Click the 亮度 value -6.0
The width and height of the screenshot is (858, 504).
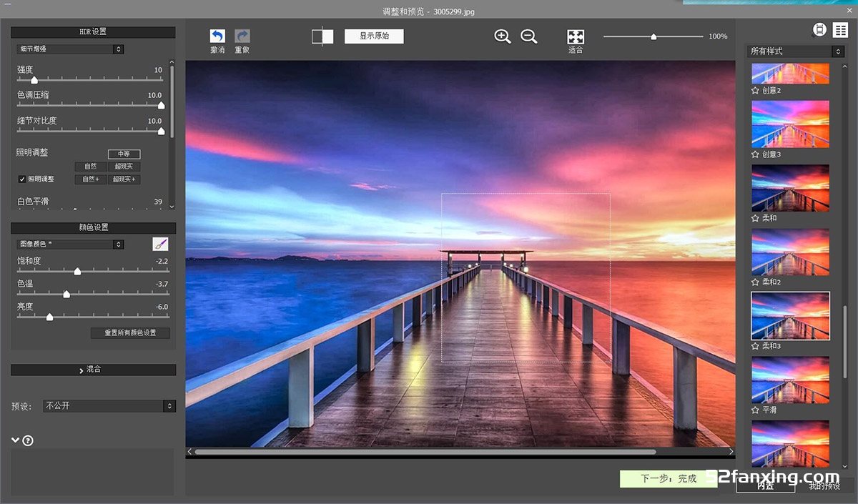coord(162,307)
